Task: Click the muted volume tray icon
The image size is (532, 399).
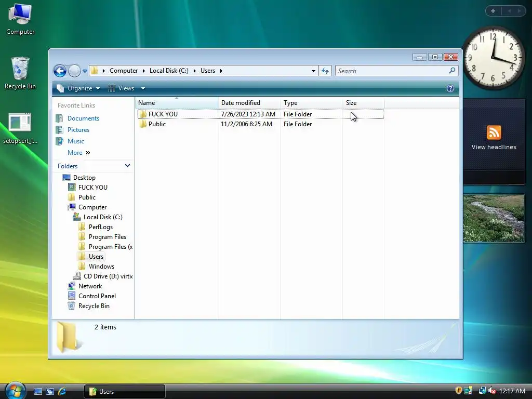Action: 492,391
